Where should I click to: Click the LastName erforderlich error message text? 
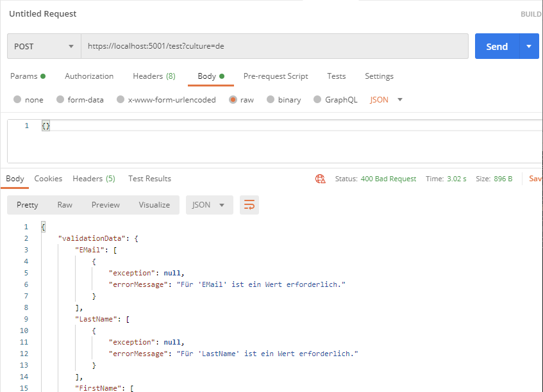click(x=267, y=354)
